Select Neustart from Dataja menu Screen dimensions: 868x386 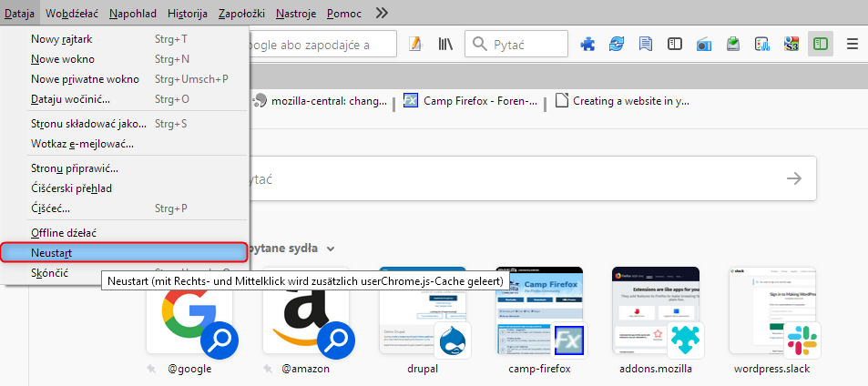coord(52,252)
